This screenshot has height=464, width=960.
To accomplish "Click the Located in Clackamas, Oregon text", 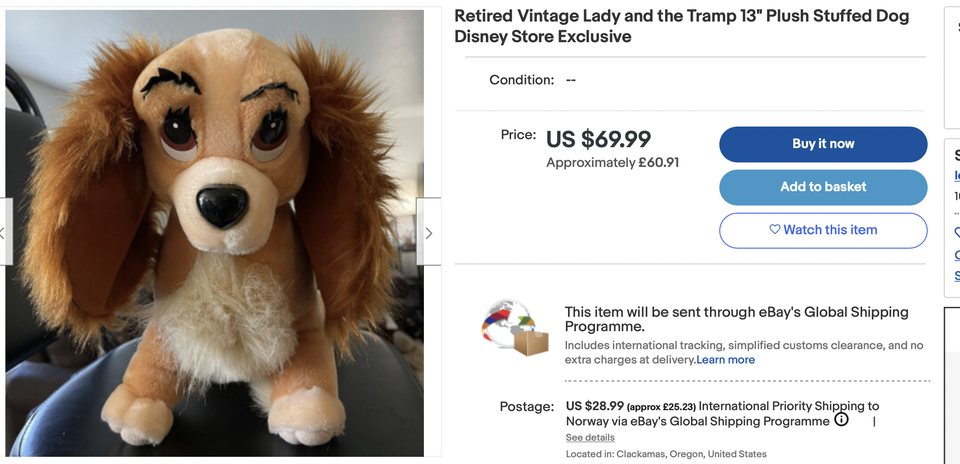I will tap(666, 454).
